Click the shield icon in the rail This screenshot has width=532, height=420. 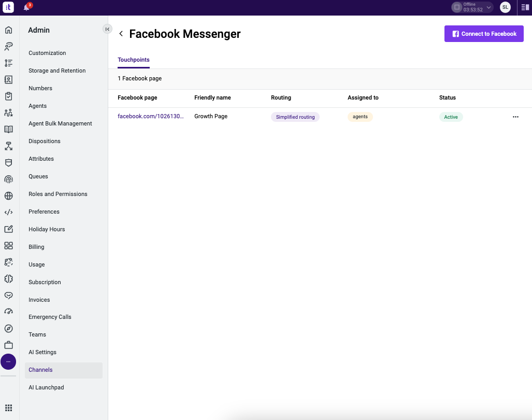[x=8, y=163]
